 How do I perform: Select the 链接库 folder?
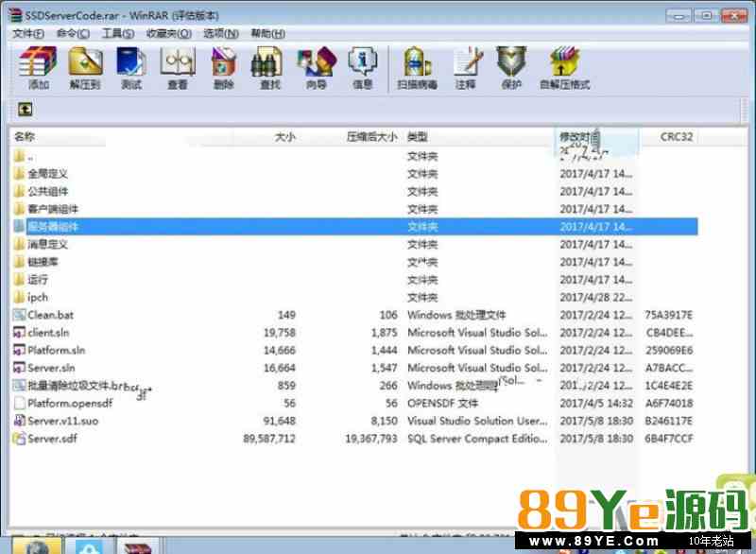354,262
